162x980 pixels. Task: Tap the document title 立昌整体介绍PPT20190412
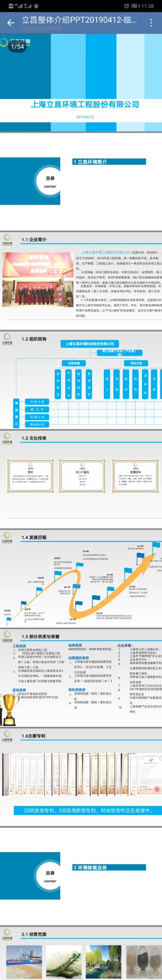tap(79, 20)
